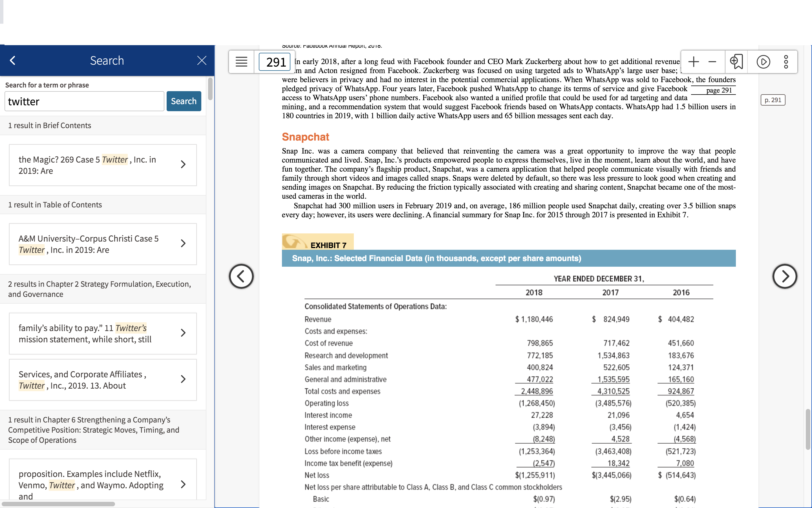Go to the next page
This screenshot has height=508, width=812.
[784, 276]
